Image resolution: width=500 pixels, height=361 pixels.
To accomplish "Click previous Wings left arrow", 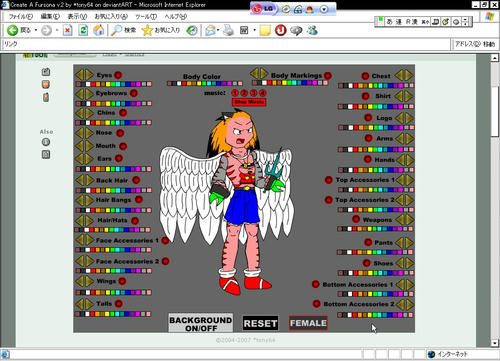I will tap(79, 281).
